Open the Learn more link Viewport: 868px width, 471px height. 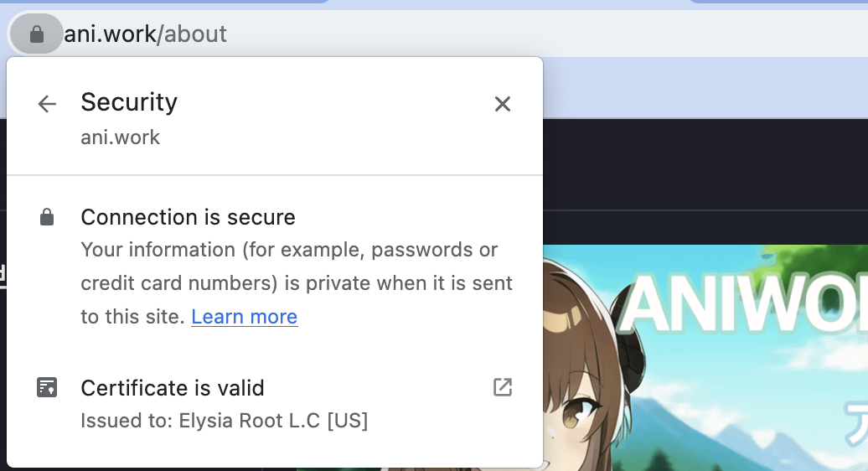(244, 317)
